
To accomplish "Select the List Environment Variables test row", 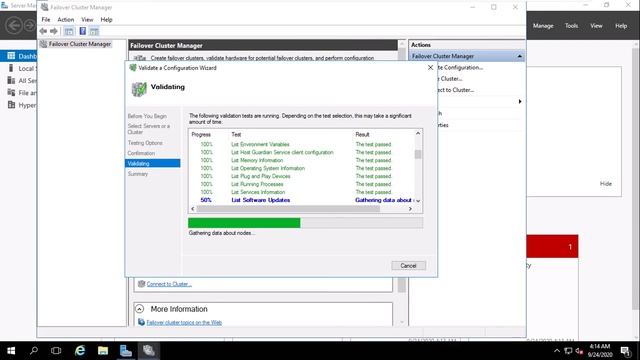I will [x=301, y=144].
